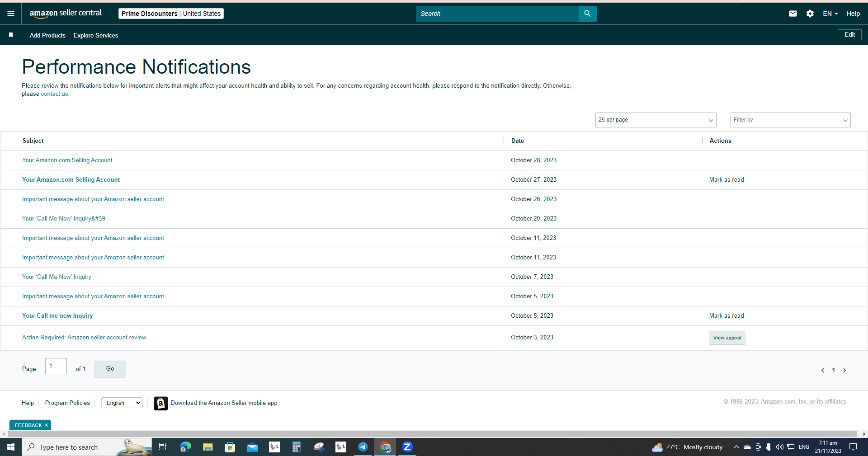Click the current page number 1
This screenshot has width=868, height=456.
833,371
